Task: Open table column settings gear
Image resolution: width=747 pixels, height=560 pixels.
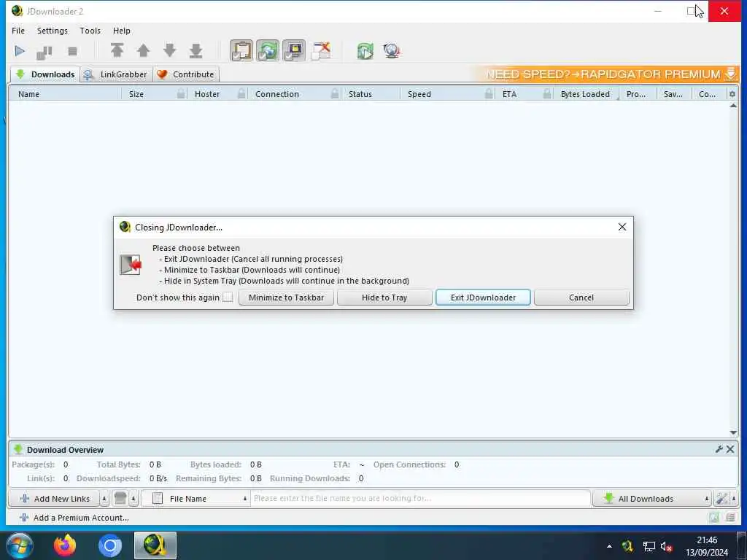Action: (x=732, y=94)
